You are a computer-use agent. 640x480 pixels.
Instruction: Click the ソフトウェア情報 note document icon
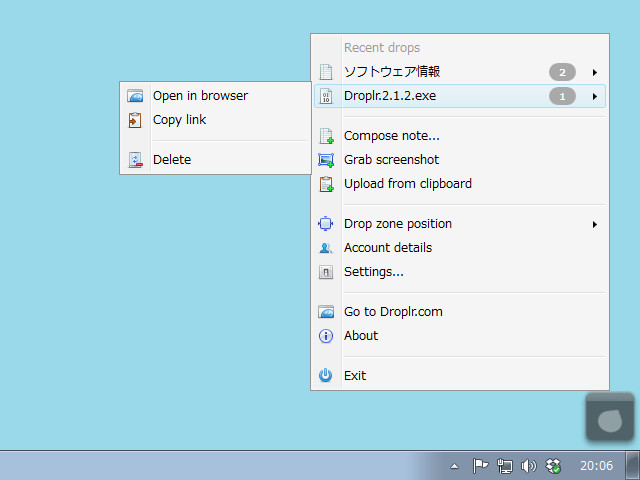326,72
